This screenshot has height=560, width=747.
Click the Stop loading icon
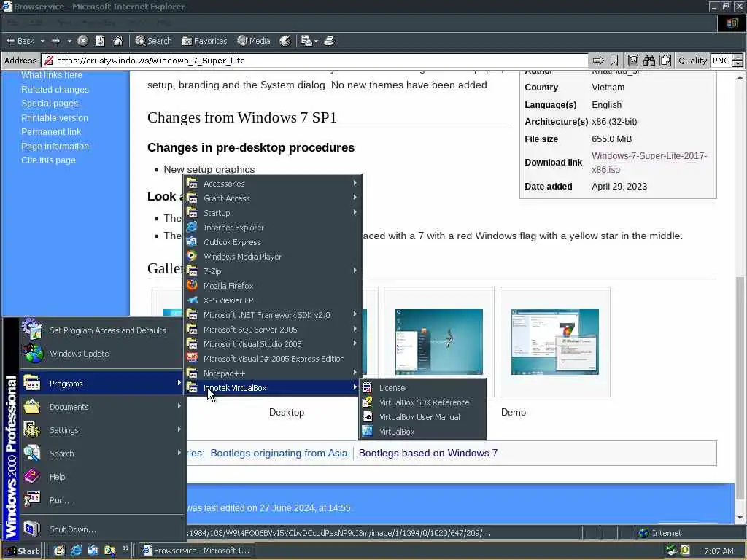coord(82,41)
